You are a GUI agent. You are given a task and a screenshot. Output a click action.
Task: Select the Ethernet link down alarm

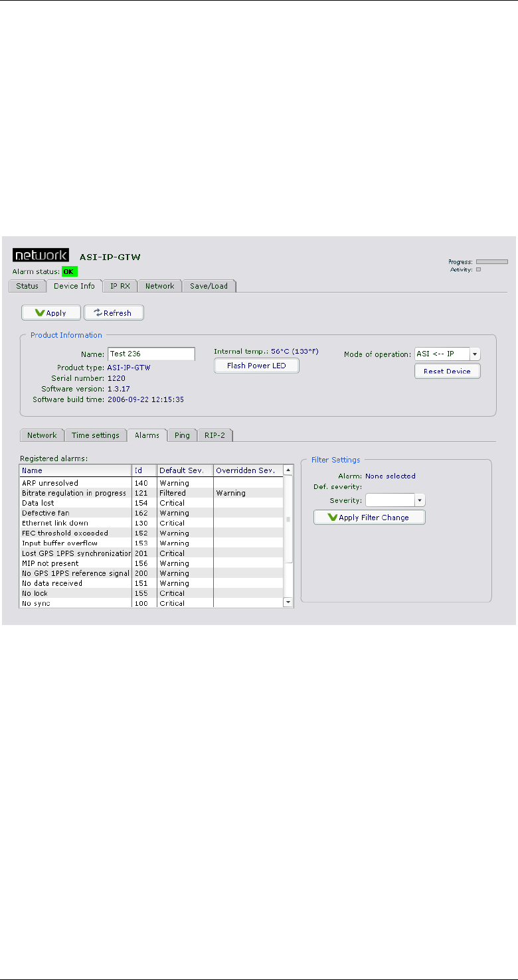pyautogui.click(x=151, y=523)
